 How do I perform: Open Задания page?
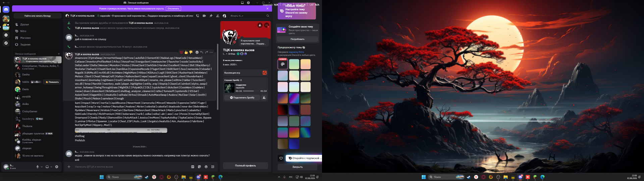38,45
